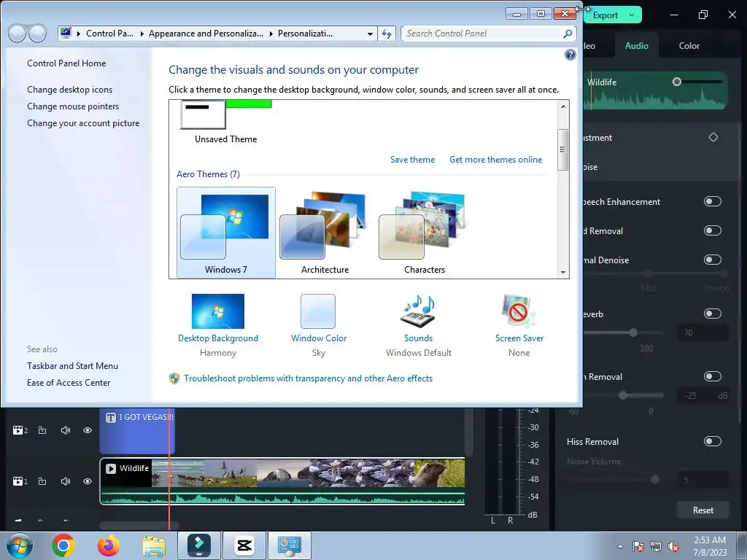Open CapCut from the taskbar
The width and height of the screenshot is (747, 560).
coord(244,545)
